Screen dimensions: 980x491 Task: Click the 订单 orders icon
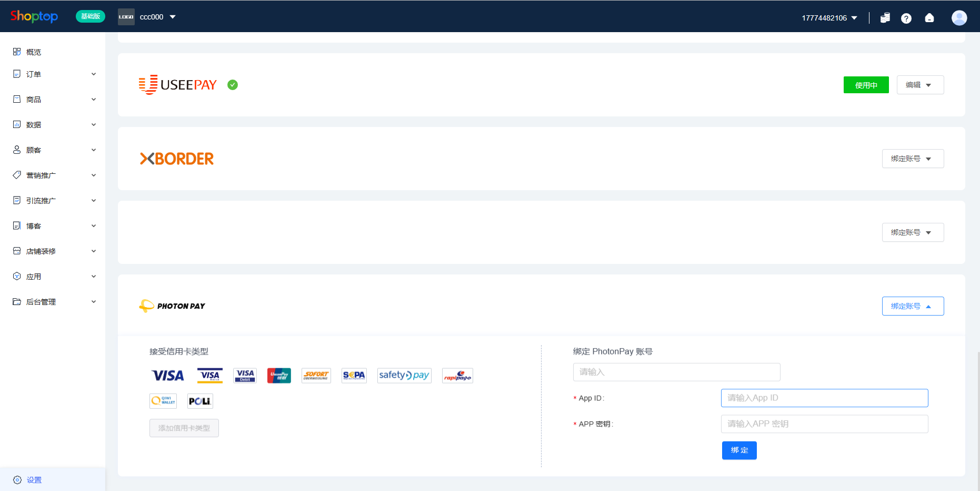(x=17, y=74)
